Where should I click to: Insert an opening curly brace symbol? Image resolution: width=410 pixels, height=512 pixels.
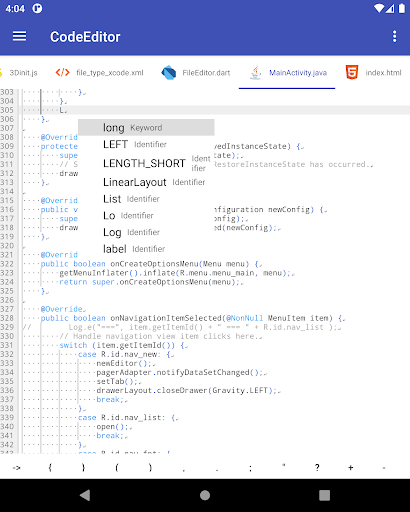(x=50, y=468)
